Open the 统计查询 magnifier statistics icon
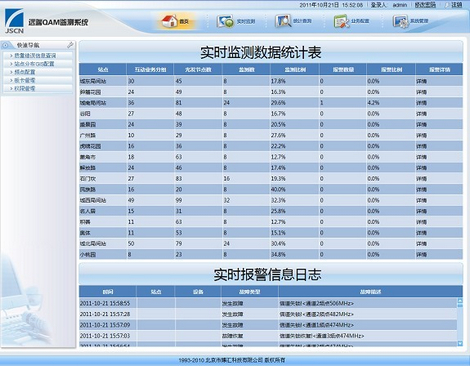This screenshot has width=470, height=366. click(283, 21)
